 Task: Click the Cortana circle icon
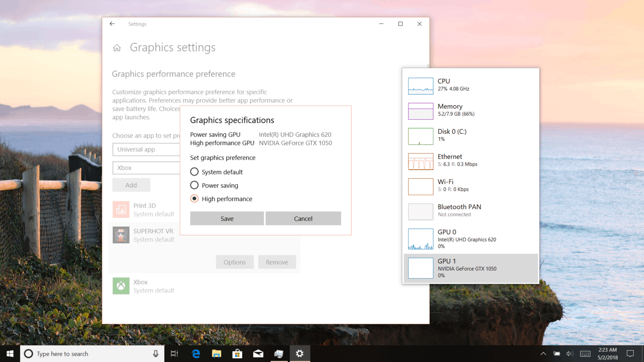pyautogui.click(x=28, y=354)
